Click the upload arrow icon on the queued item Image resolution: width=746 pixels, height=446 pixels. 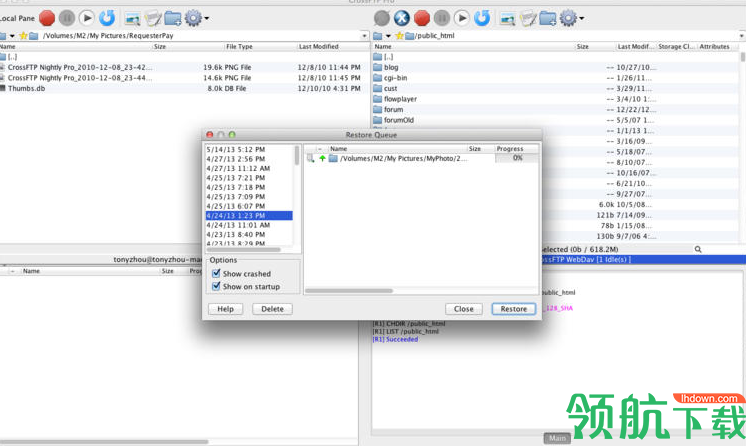(323, 159)
